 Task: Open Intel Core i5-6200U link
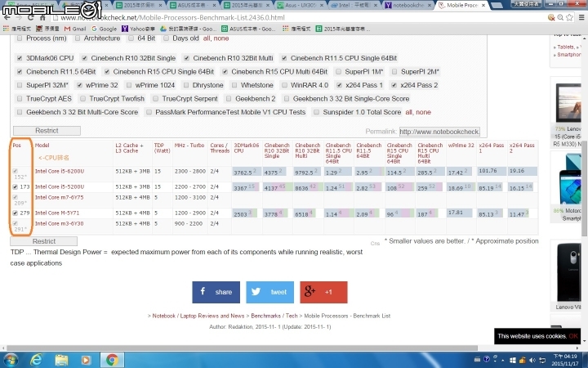(x=60, y=171)
